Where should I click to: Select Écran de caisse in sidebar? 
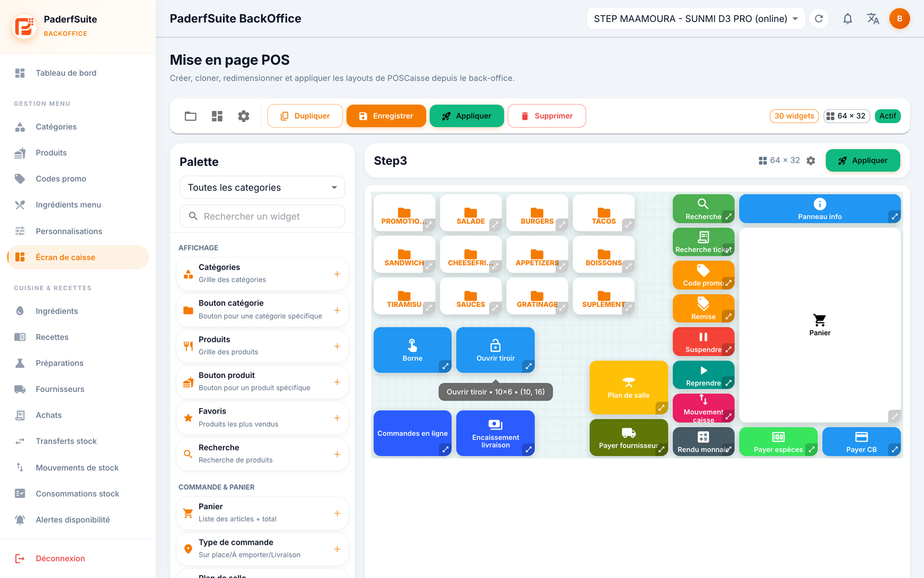click(x=77, y=257)
